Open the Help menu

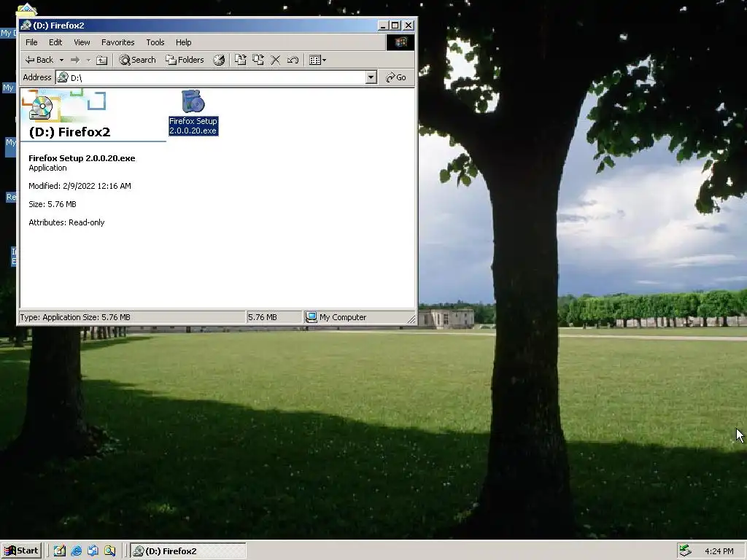(183, 42)
